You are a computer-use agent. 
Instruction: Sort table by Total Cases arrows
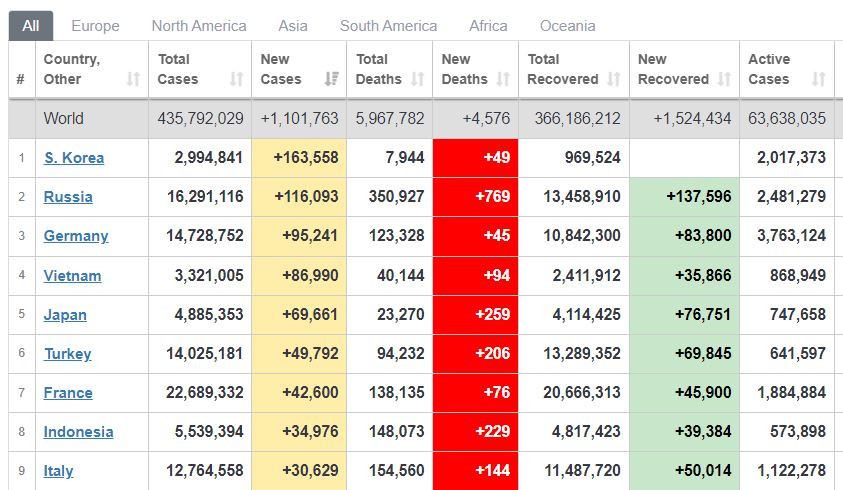point(237,79)
